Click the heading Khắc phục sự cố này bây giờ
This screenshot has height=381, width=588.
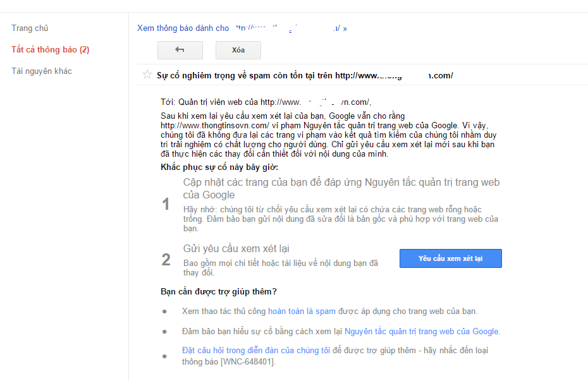(219, 167)
